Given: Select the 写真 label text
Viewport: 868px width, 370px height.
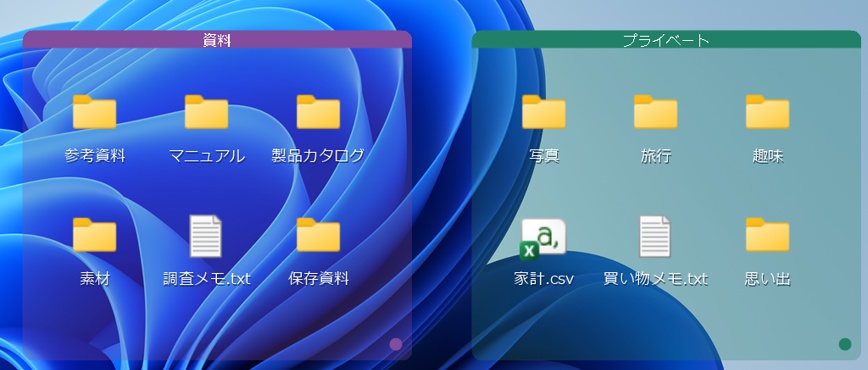Looking at the screenshot, I should pos(544,156).
